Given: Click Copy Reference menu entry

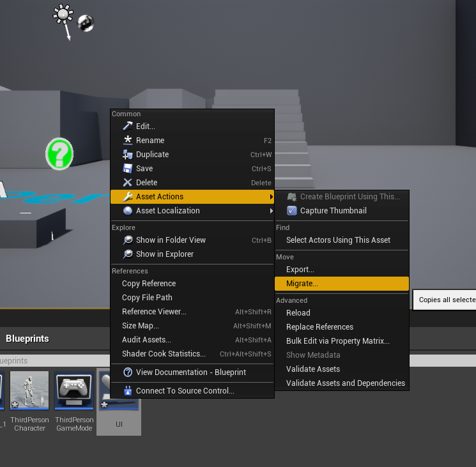Looking at the screenshot, I should pyautogui.click(x=192, y=284).
